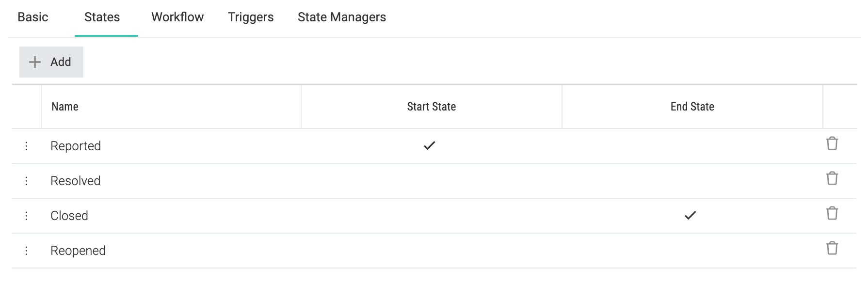
Task: Remove the Closed state via trash icon
Action: [832, 213]
